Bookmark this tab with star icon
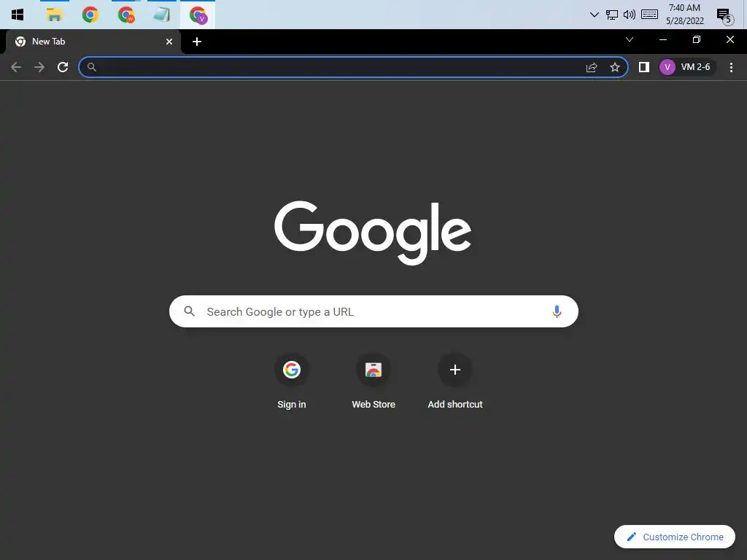Screen dimensions: 747x560 click(x=615, y=67)
